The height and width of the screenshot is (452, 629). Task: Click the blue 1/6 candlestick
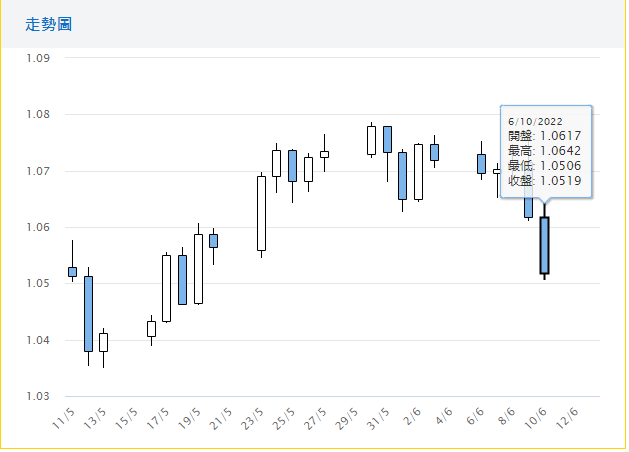point(402,175)
